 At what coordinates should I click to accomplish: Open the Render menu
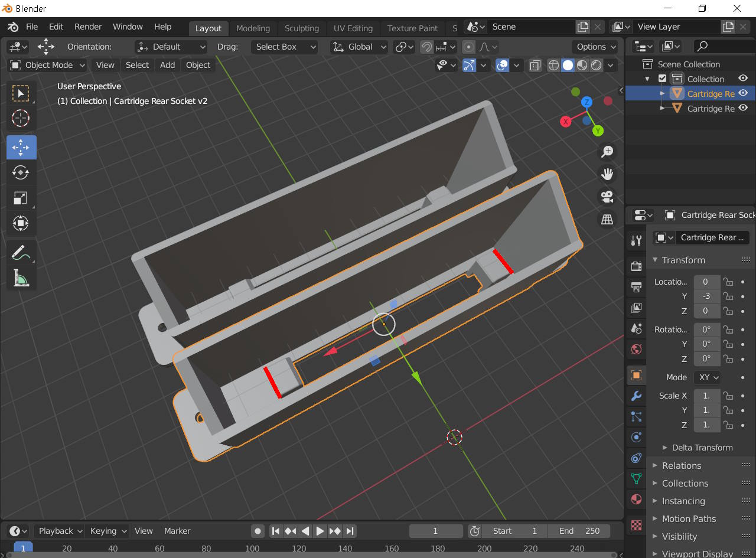coord(88,27)
